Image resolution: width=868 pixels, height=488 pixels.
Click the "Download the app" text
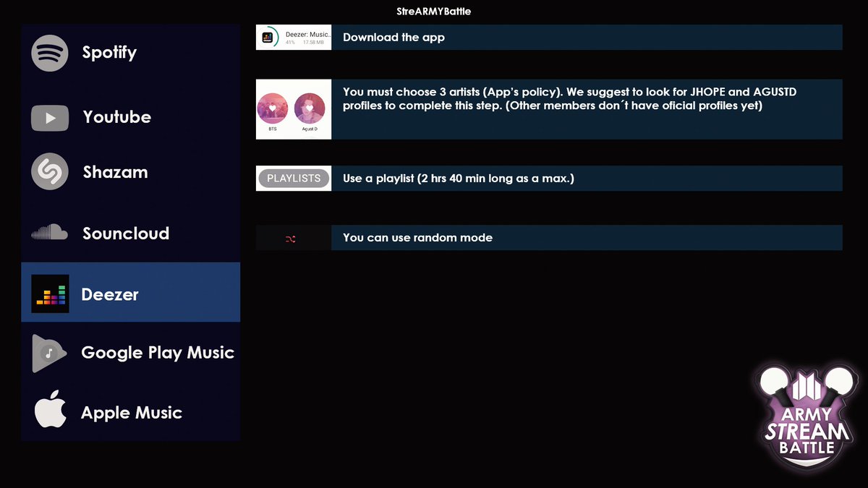coord(393,38)
